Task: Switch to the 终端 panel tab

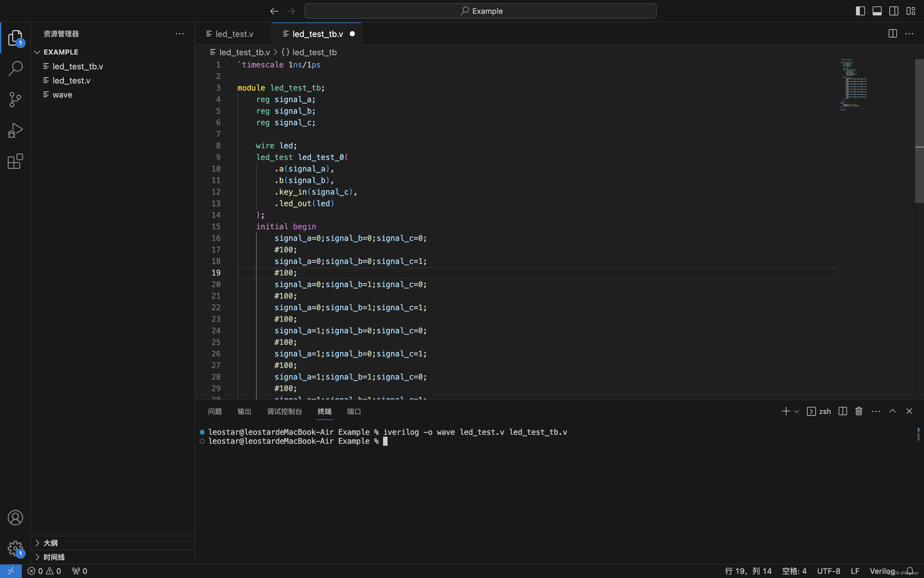Action: [325, 411]
